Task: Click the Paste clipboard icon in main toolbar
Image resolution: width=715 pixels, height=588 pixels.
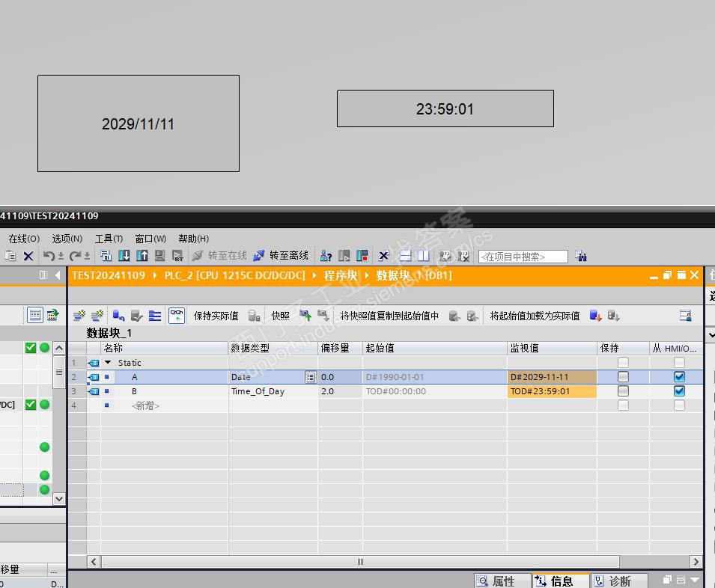Action: pyautogui.click(x=10, y=256)
